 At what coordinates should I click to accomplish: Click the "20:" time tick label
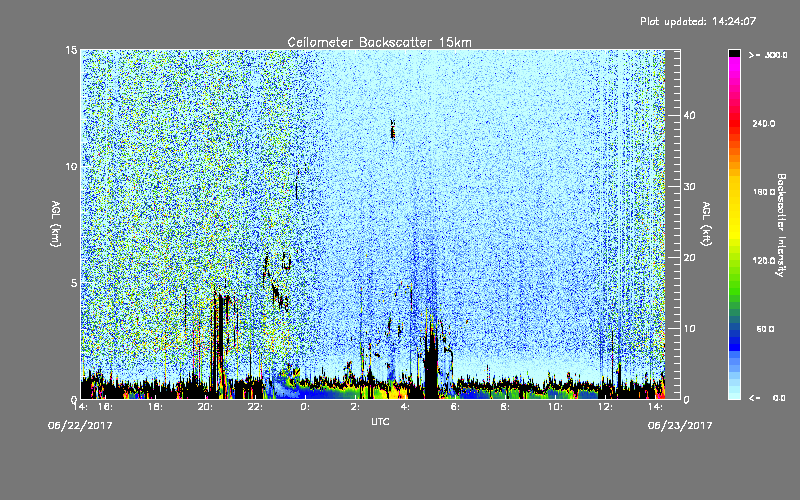[206, 407]
